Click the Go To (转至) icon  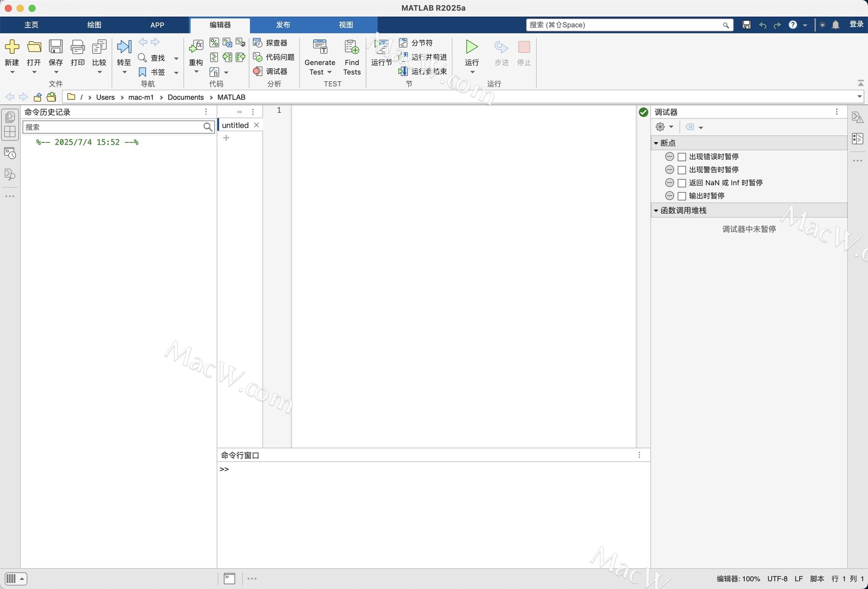124,47
